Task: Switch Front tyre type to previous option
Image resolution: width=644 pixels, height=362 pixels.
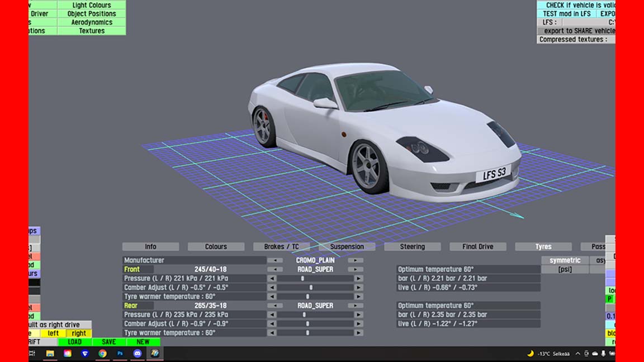Action: click(x=275, y=269)
